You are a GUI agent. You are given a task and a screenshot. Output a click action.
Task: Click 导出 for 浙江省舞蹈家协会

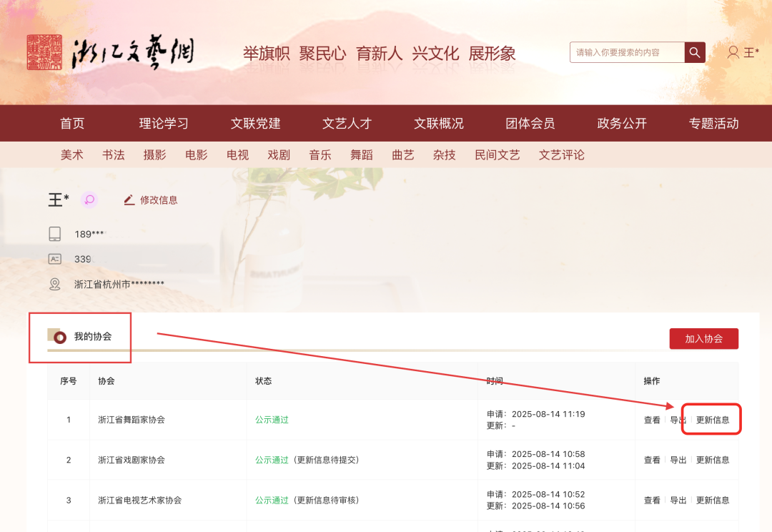678,420
